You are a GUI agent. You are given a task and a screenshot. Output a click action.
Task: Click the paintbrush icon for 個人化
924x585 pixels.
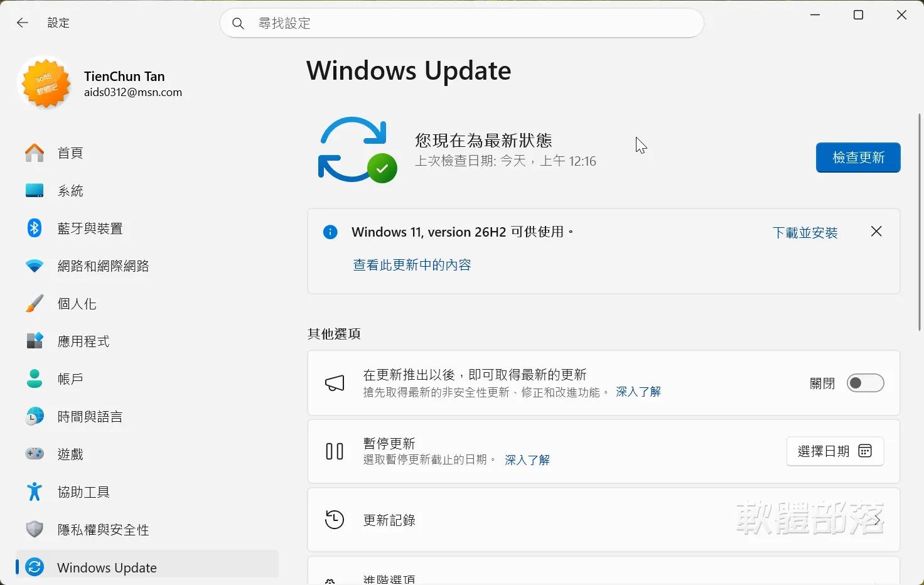pyautogui.click(x=35, y=304)
